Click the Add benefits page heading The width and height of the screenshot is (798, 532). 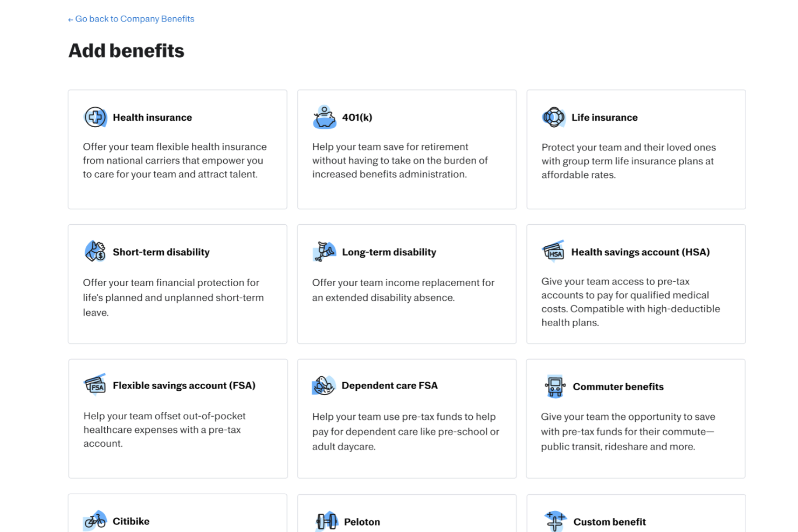tap(126, 50)
